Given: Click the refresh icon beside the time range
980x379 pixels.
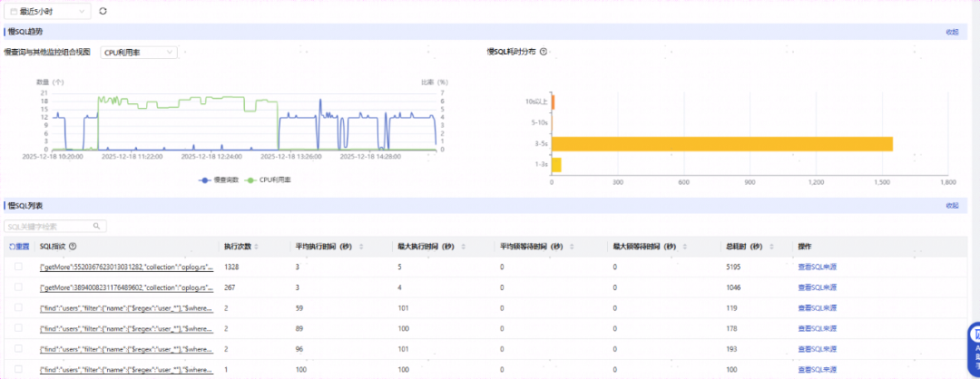Looking at the screenshot, I should pos(103,11).
